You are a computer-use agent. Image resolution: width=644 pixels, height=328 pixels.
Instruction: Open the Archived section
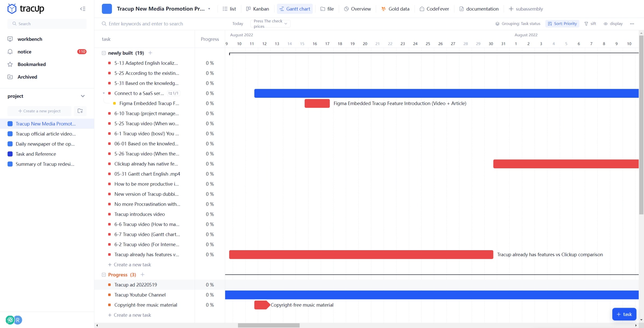tap(27, 77)
